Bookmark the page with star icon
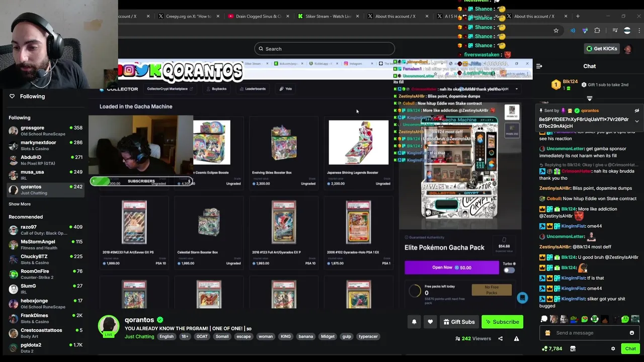The image size is (644, 362). point(556,31)
